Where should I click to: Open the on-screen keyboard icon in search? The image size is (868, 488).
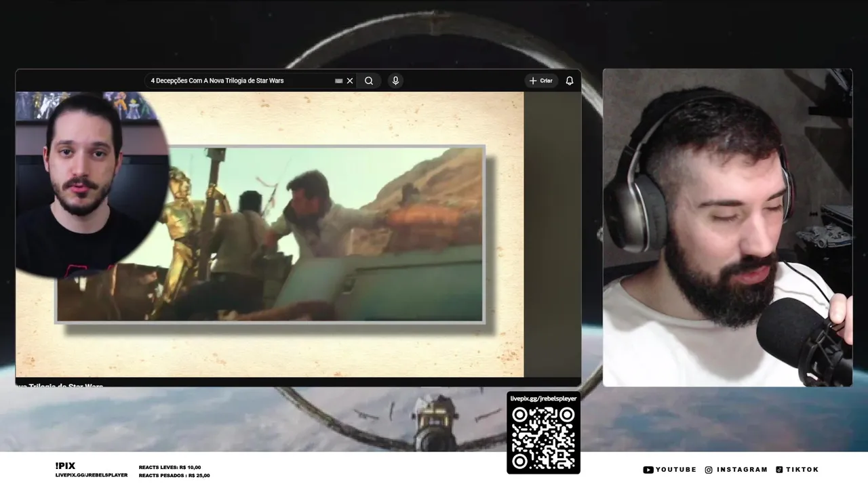(x=338, y=81)
